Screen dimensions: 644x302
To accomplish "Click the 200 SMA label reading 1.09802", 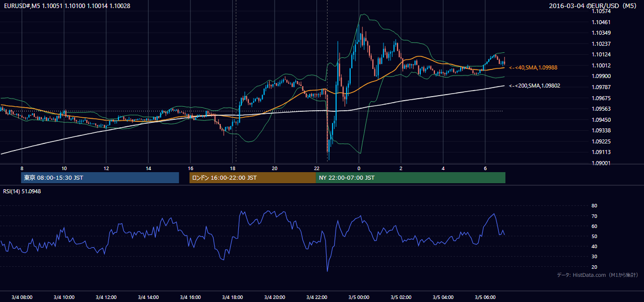I will [x=535, y=86].
